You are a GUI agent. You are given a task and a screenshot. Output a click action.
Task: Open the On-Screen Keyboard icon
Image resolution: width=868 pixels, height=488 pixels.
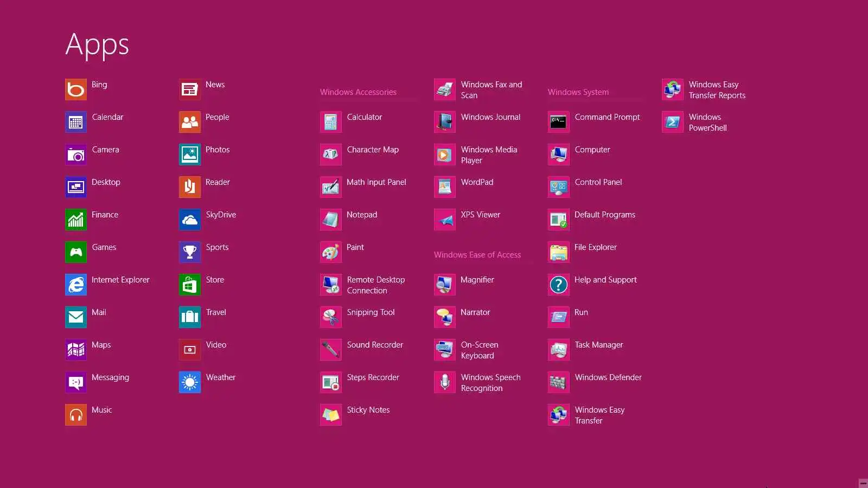tap(445, 350)
